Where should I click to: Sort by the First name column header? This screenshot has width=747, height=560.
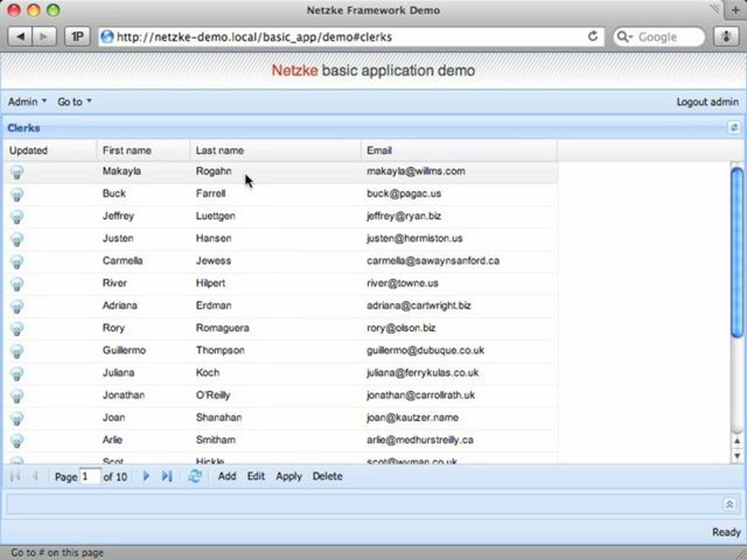coord(143,150)
